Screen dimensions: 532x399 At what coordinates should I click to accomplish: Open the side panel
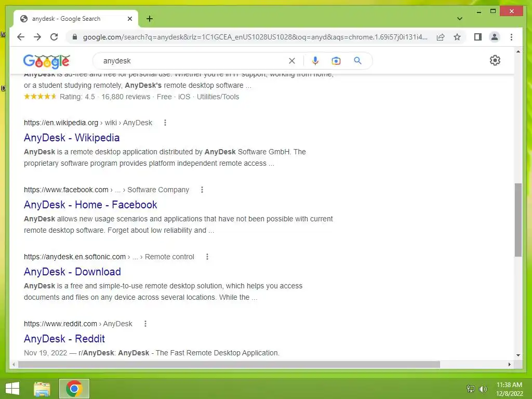pyautogui.click(x=478, y=37)
